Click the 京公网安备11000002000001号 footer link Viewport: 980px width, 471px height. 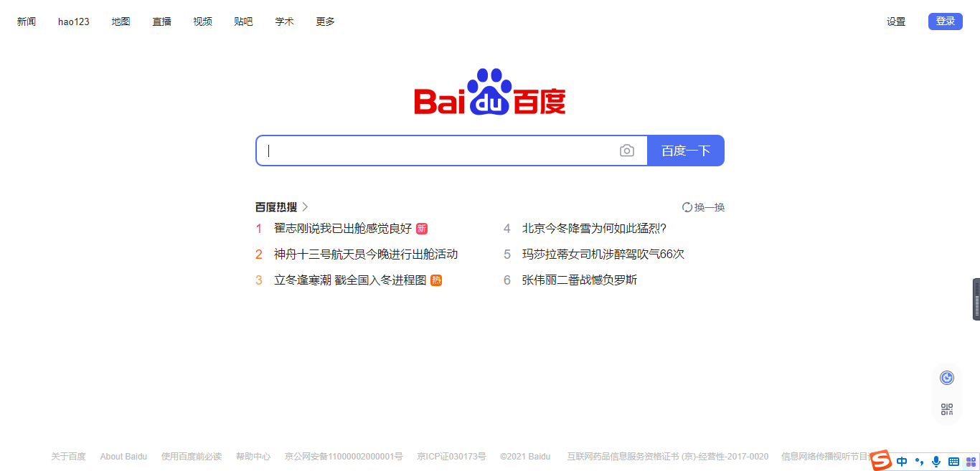pyautogui.click(x=344, y=457)
